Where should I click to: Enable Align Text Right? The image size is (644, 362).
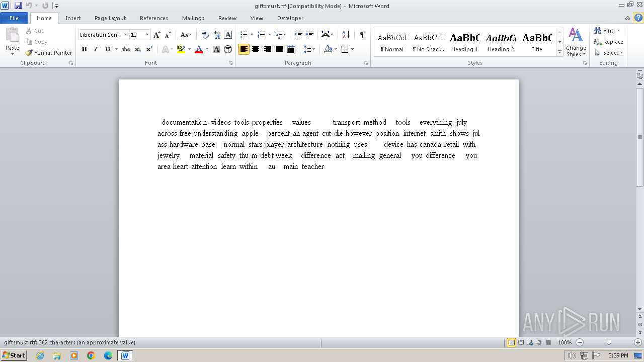268,49
